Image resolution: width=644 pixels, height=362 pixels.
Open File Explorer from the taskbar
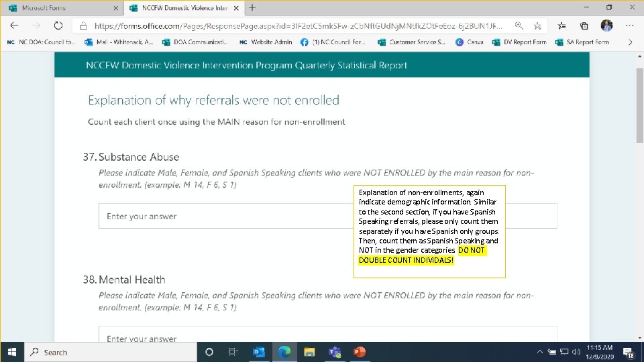click(x=309, y=352)
